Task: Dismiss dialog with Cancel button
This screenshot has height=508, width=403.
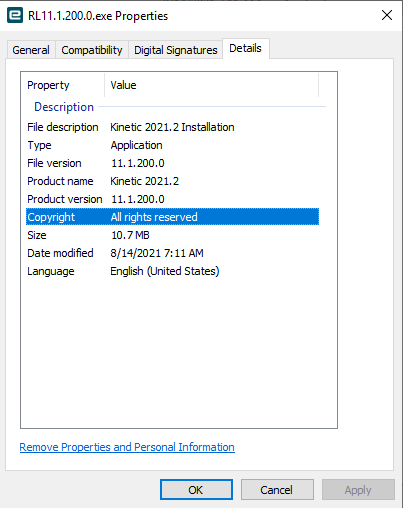Action: coord(277,490)
